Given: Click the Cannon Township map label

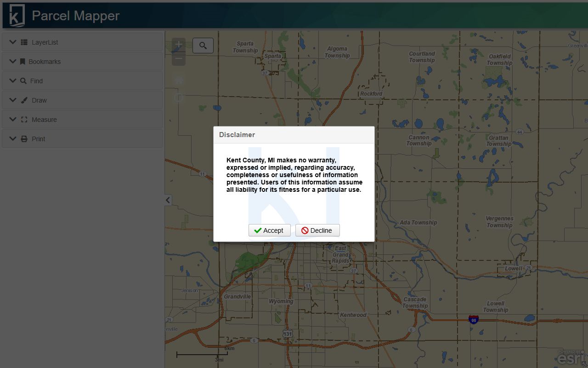Looking at the screenshot, I should [419, 140].
